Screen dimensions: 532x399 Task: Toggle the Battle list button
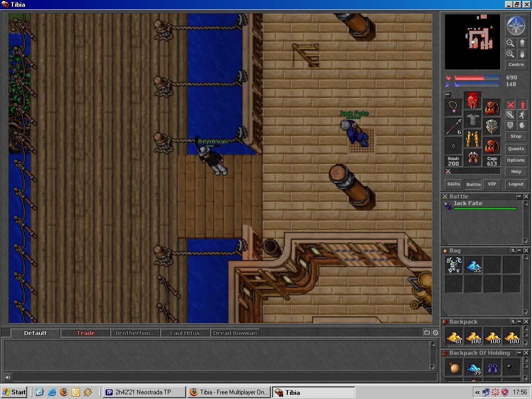point(473,184)
